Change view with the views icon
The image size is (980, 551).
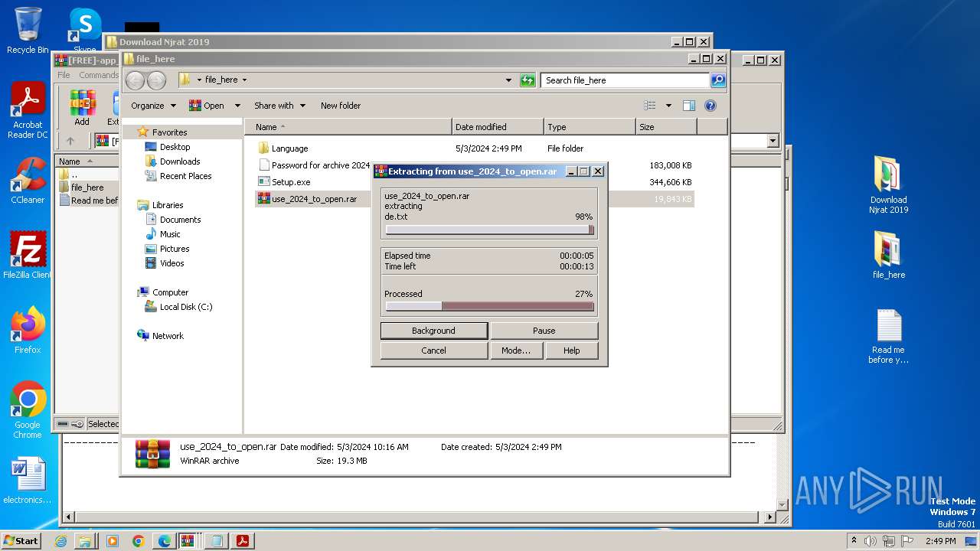coord(650,106)
